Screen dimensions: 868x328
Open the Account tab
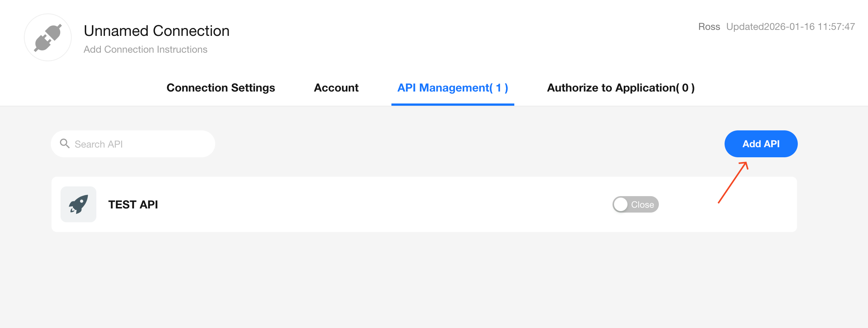(x=336, y=88)
